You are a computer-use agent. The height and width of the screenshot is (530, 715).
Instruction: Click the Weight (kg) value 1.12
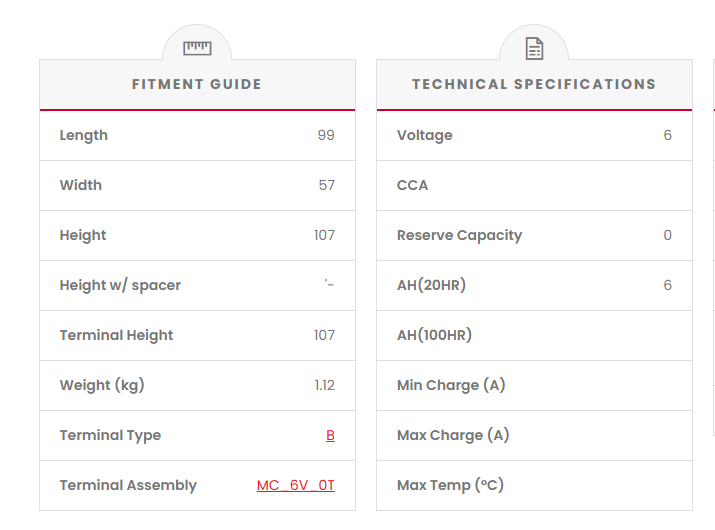point(324,385)
